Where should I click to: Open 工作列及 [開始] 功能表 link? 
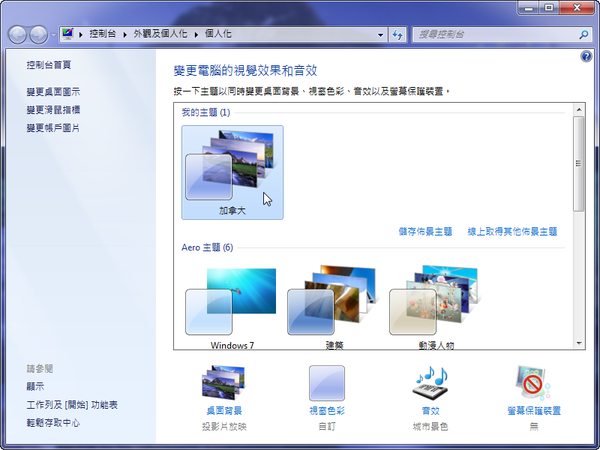pyautogui.click(x=72, y=405)
